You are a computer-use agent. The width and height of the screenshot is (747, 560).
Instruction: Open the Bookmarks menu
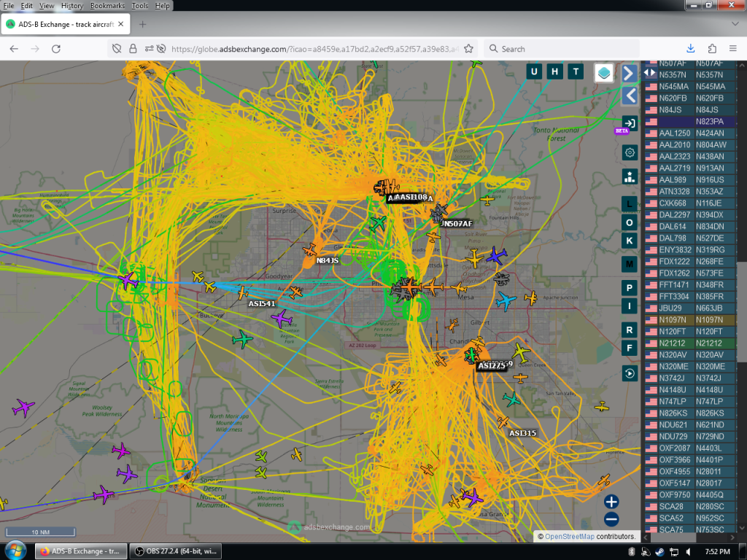pos(107,6)
